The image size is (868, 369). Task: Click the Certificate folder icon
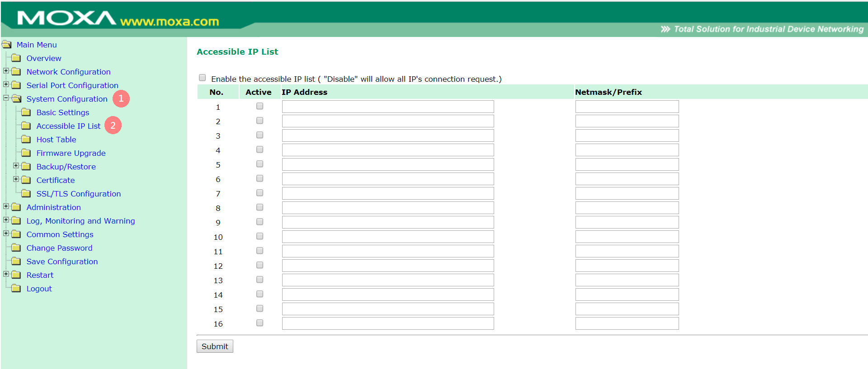coord(26,180)
